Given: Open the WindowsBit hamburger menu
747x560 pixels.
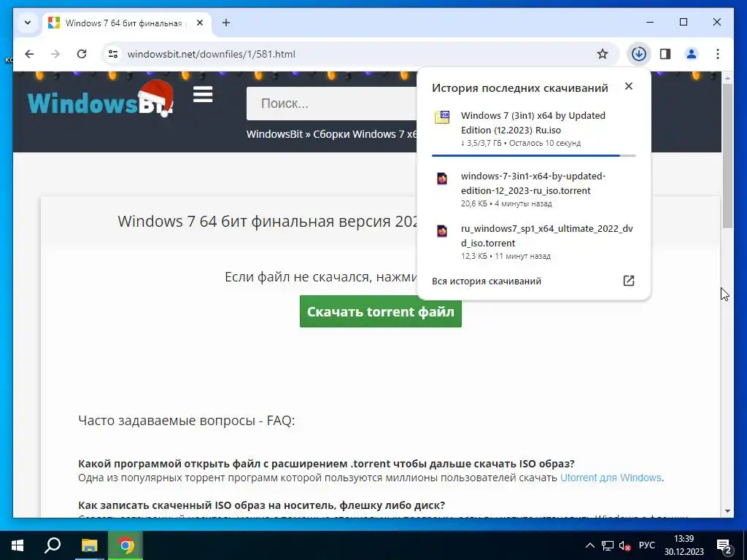Looking at the screenshot, I should (x=203, y=95).
